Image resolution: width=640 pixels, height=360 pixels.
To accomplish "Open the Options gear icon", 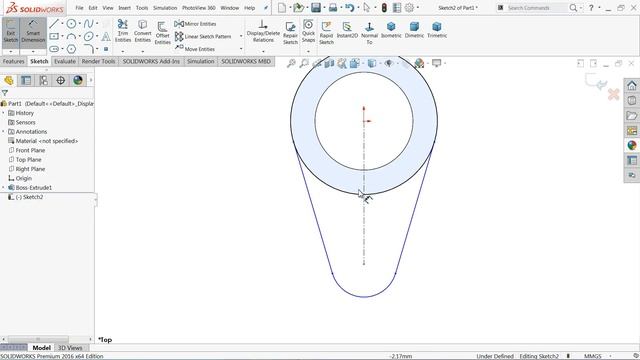I will click(409, 7).
